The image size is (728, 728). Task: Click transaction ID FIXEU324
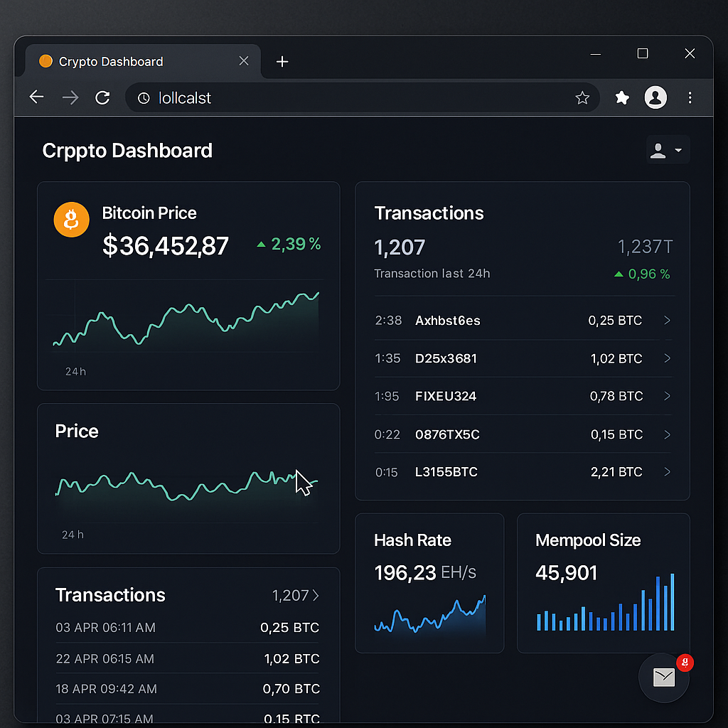pos(446,396)
